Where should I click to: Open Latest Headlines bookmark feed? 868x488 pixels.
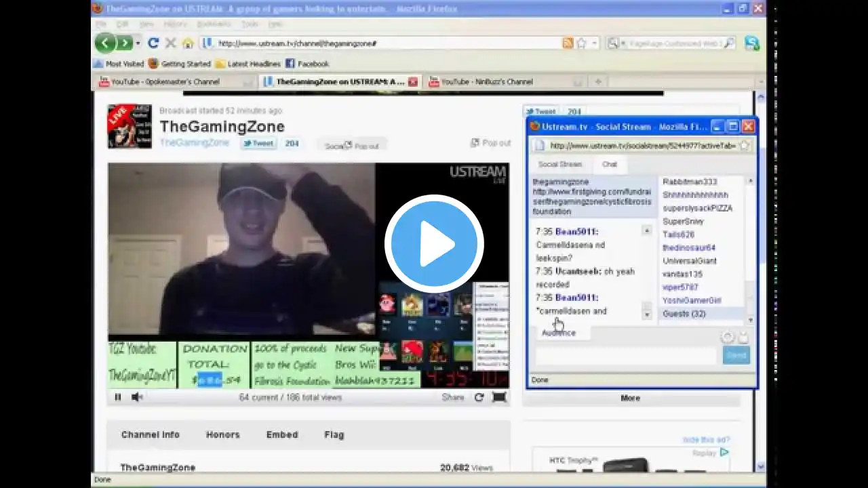[248, 64]
